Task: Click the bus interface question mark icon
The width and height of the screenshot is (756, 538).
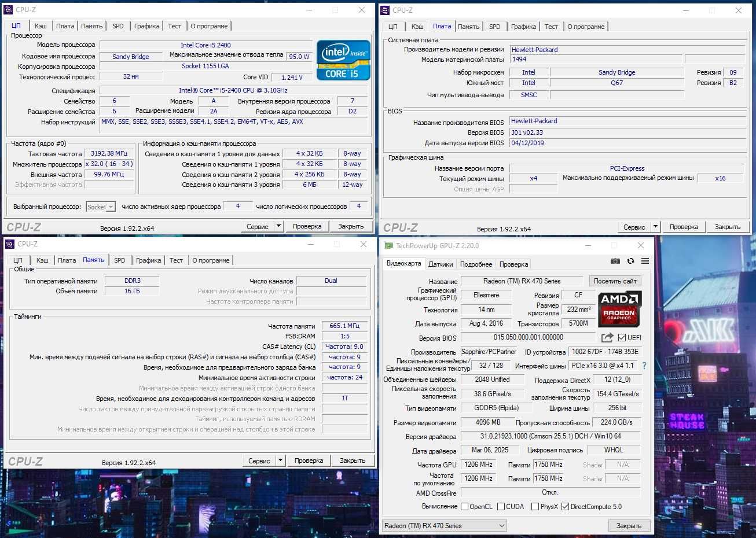Action: pyautogui.click(x=644, y=366)
